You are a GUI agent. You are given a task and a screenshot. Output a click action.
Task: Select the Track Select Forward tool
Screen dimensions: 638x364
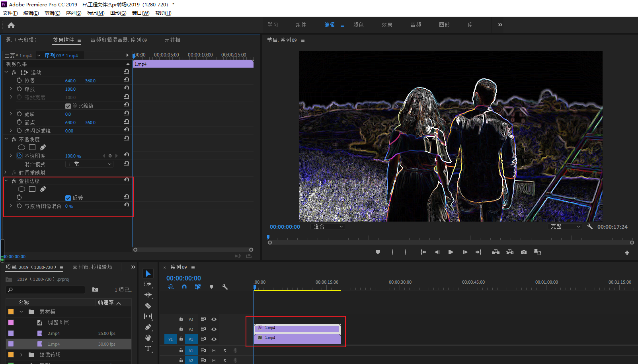[148, 284]
